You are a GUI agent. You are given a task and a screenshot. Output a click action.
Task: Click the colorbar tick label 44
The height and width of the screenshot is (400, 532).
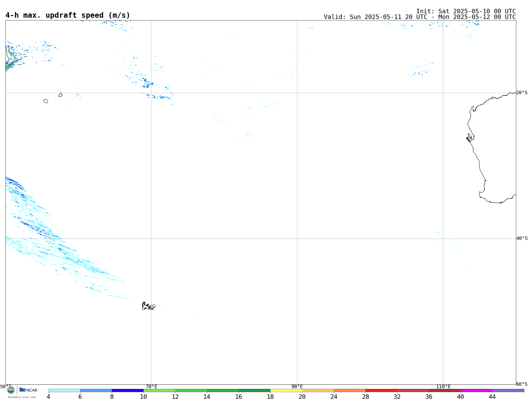tap(492, 397)
